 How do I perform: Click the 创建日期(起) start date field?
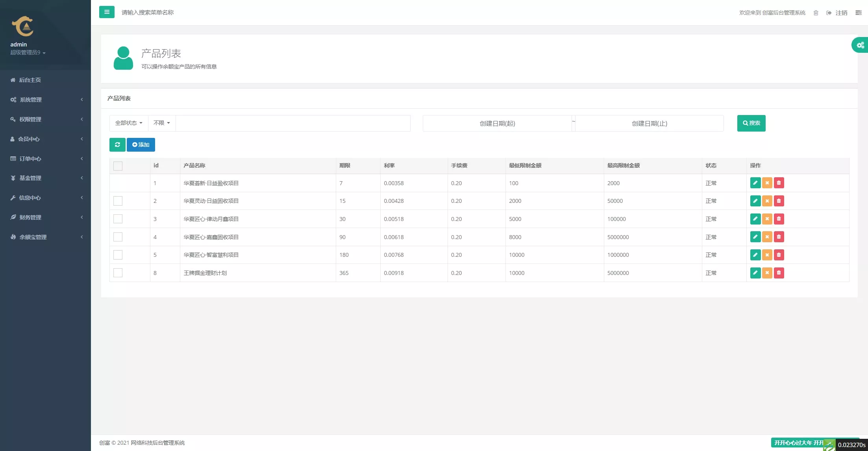(497, 123)
